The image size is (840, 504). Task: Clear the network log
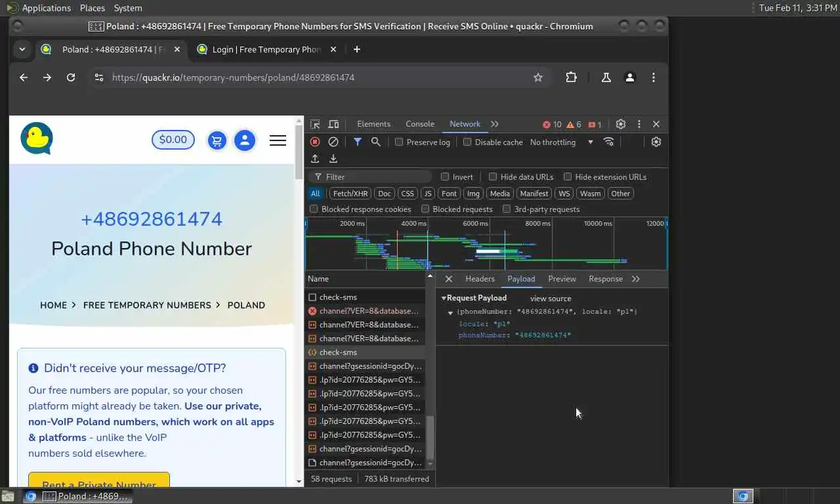coord(333,142)
